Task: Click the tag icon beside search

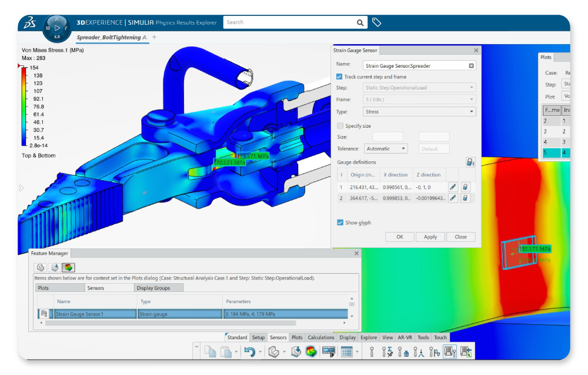Action: pos(376,22)
